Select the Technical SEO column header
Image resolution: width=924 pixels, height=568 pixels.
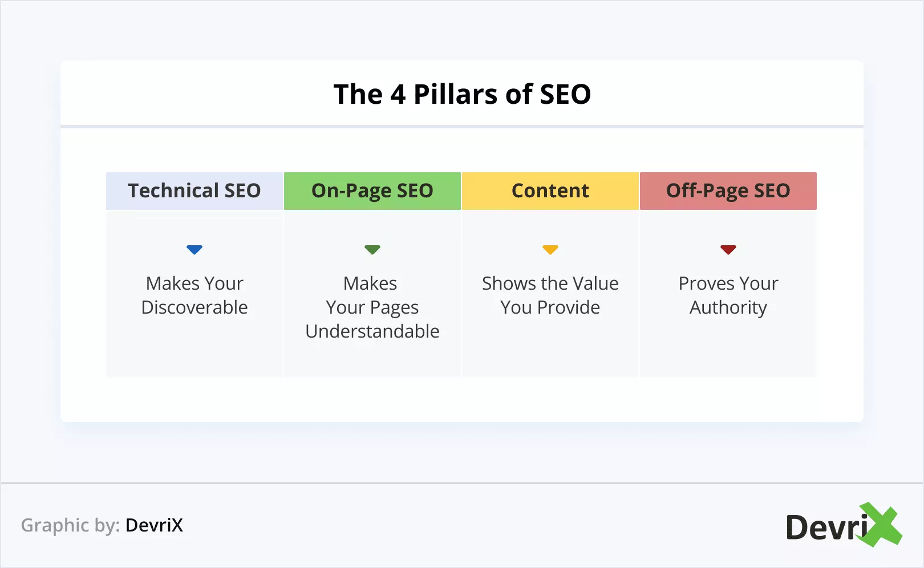tap(194, 190)
